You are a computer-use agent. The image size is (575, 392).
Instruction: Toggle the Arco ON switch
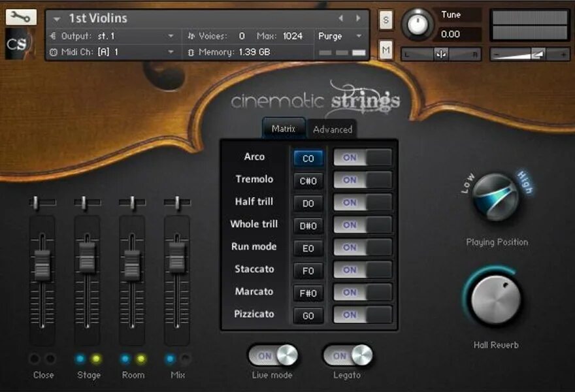362,157
